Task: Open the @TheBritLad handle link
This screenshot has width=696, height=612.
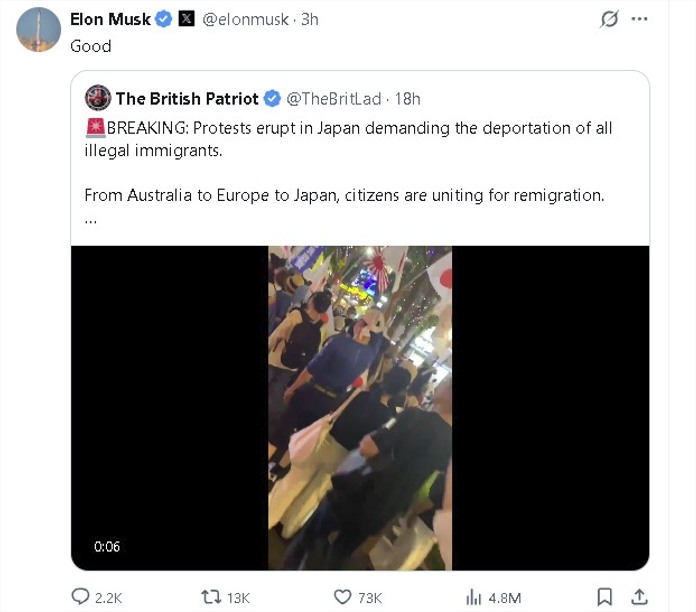Action: (334, 99)
